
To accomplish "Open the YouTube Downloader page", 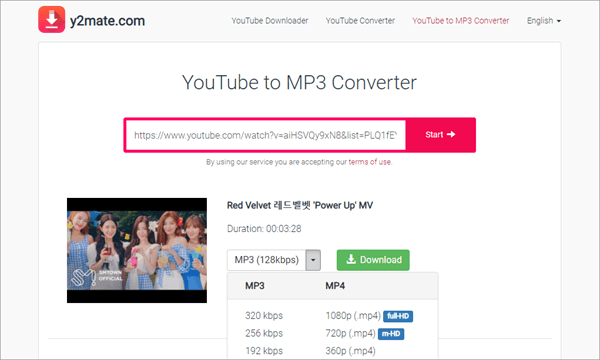I will pos(270,21).
